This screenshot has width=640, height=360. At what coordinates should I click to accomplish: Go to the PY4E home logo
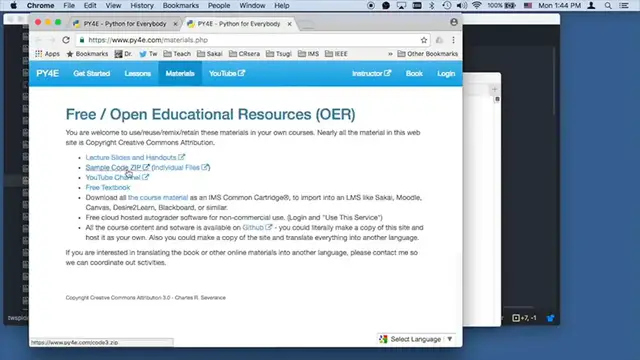[47, 73]
